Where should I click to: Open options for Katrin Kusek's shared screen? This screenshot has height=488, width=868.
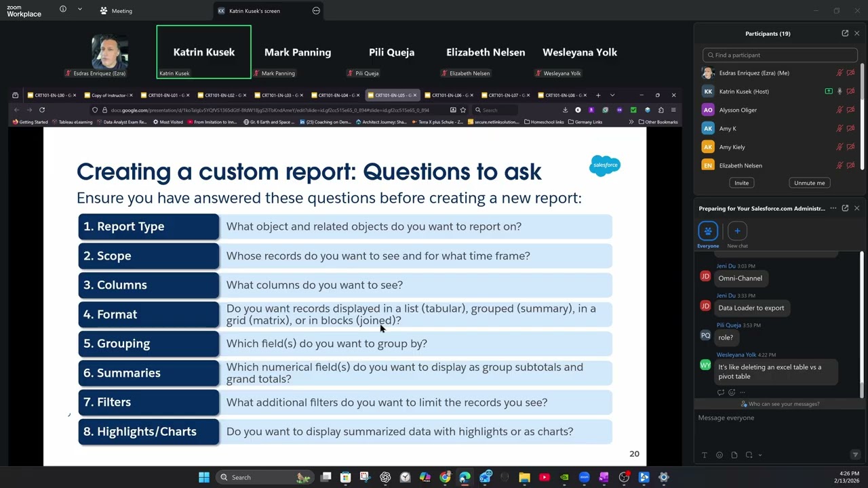coord(316,10)
